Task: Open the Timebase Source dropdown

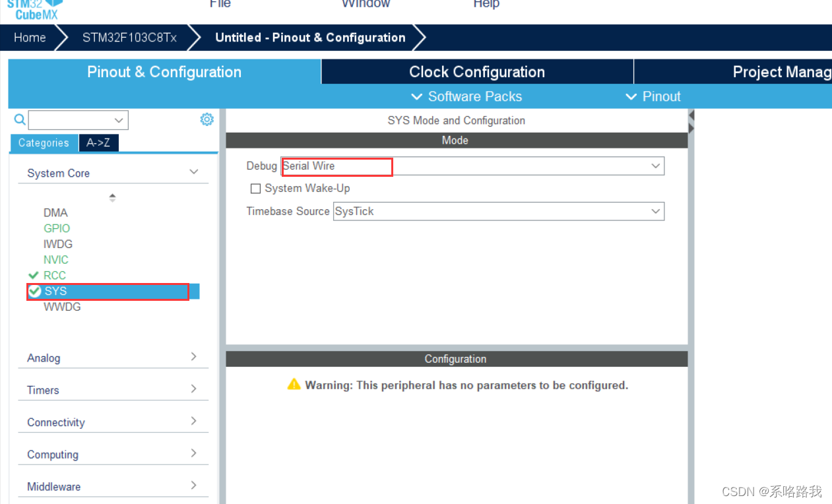Action: coord(498,211)
